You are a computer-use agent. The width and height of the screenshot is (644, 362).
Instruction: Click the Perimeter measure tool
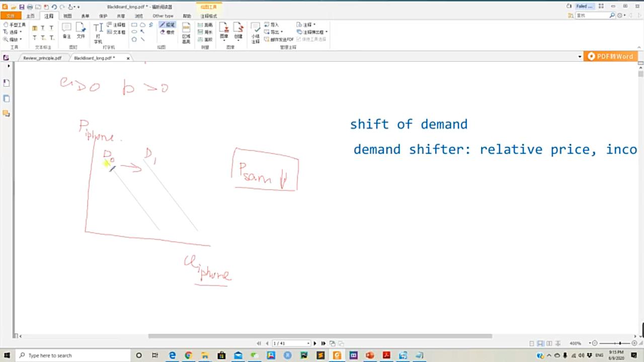coord(205,32)
